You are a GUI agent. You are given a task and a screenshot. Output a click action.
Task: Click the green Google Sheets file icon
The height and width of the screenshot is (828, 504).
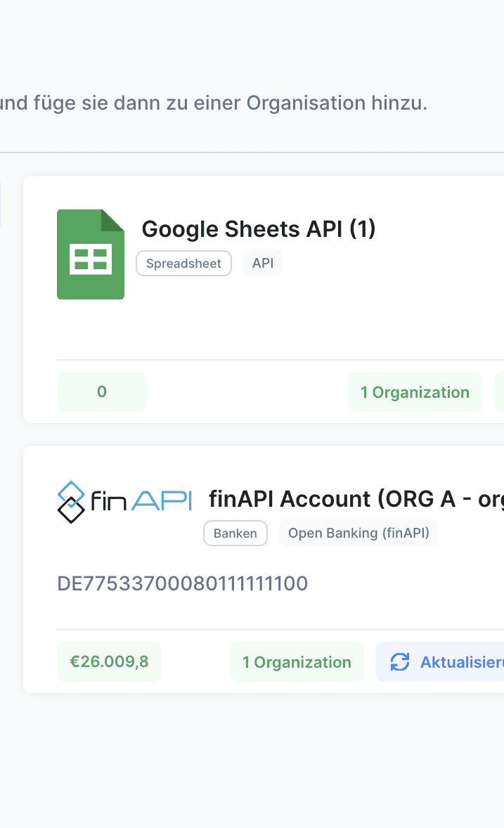click(91, 254)
